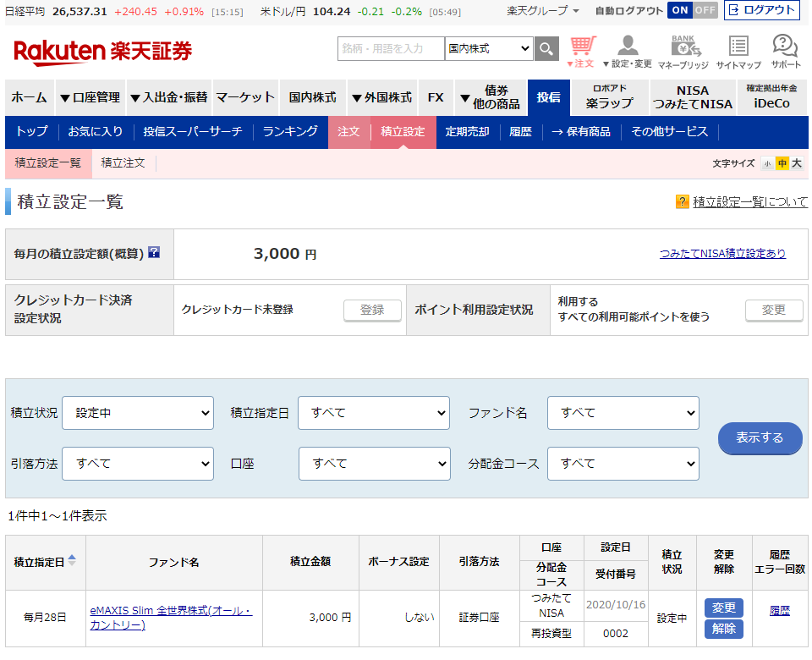
Task: Open the マーケット tab
Action: tap(245, 97)
